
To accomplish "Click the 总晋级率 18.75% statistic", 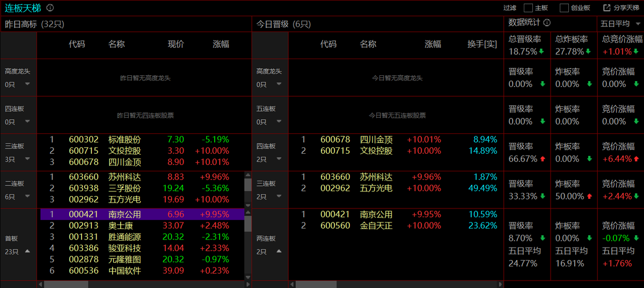I will 526,45.
